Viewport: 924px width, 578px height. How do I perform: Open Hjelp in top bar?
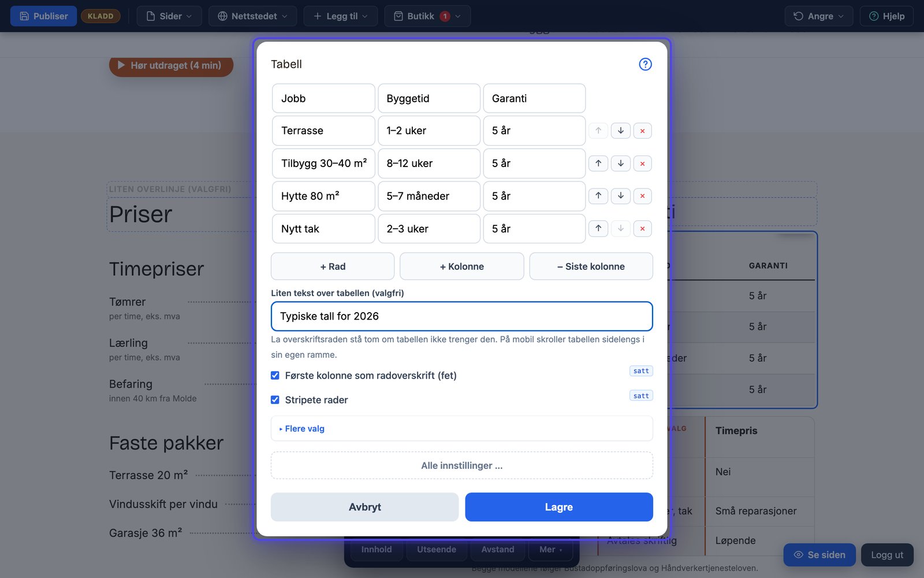886,16
